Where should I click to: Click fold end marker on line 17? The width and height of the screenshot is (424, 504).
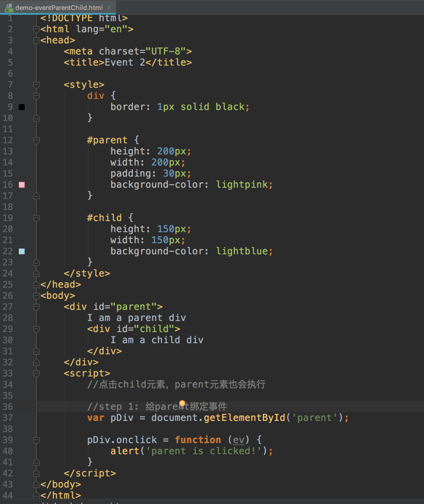(x=36, y=196)
